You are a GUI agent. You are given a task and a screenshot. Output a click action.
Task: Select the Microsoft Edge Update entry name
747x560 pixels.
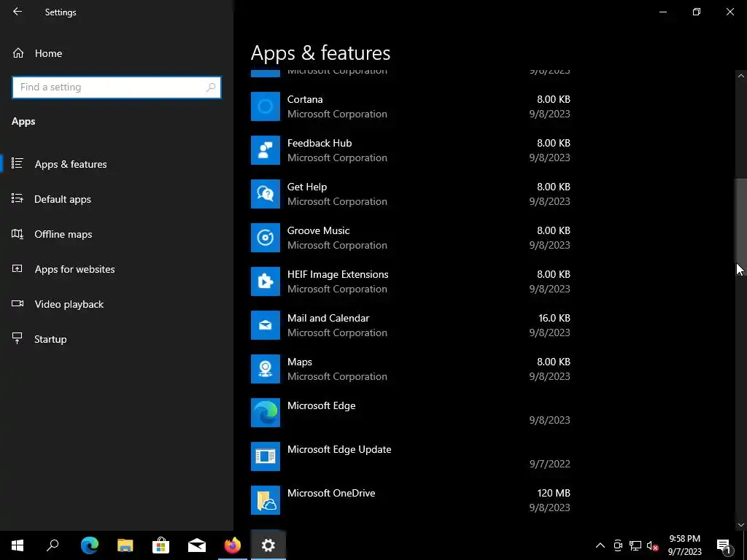point(339,449)
